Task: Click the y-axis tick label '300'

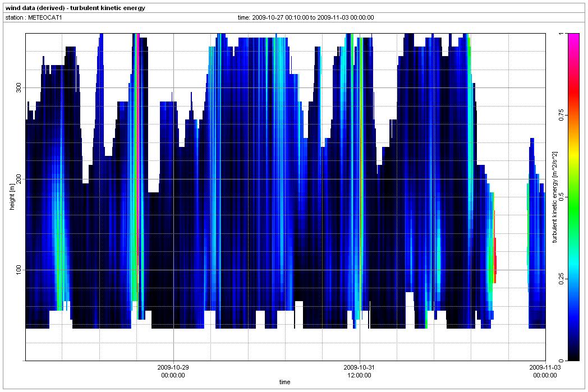Action: coord(19,88)
